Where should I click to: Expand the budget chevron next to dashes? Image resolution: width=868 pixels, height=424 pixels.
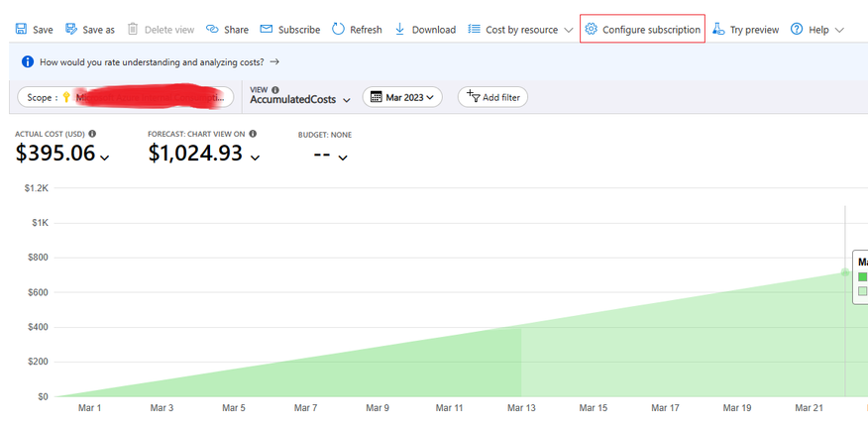point(343,158)
